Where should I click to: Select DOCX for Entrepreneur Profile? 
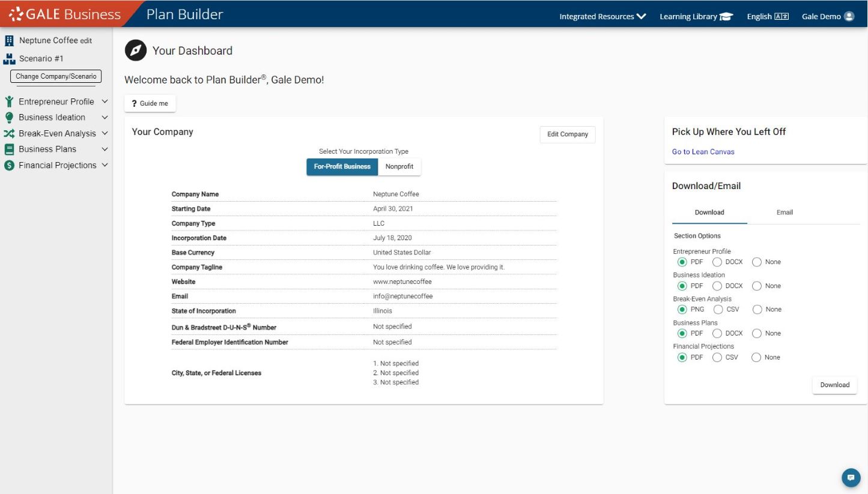pos(717,262)
